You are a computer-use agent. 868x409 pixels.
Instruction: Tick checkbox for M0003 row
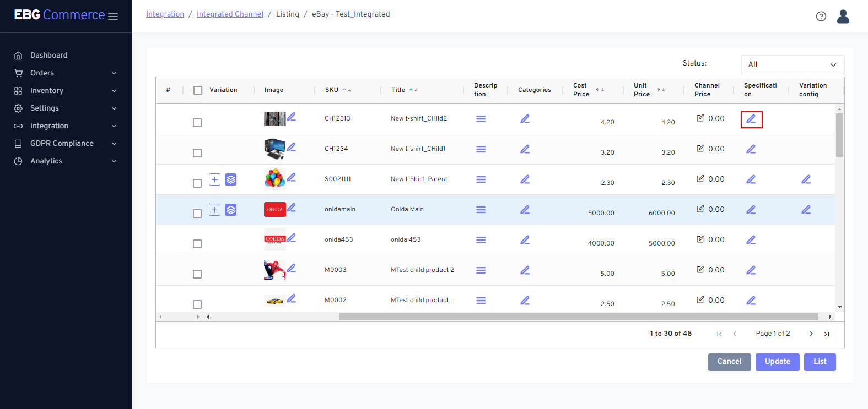(x=197, y=274)
